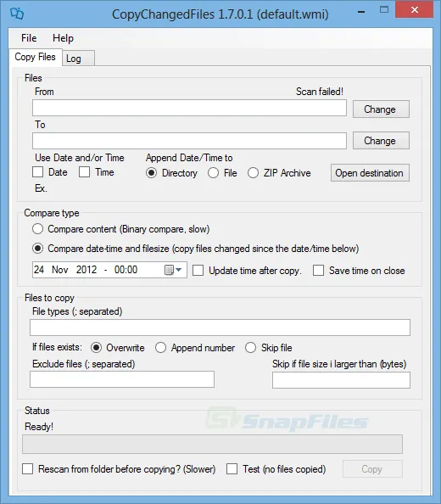Click the Scan failed! status text

[320, 92]
